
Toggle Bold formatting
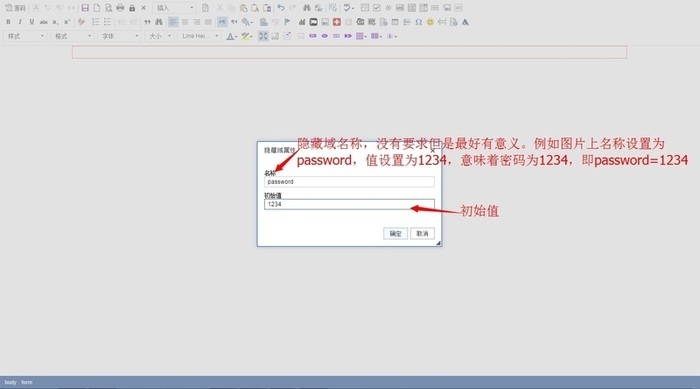click(x=8, y=22)
